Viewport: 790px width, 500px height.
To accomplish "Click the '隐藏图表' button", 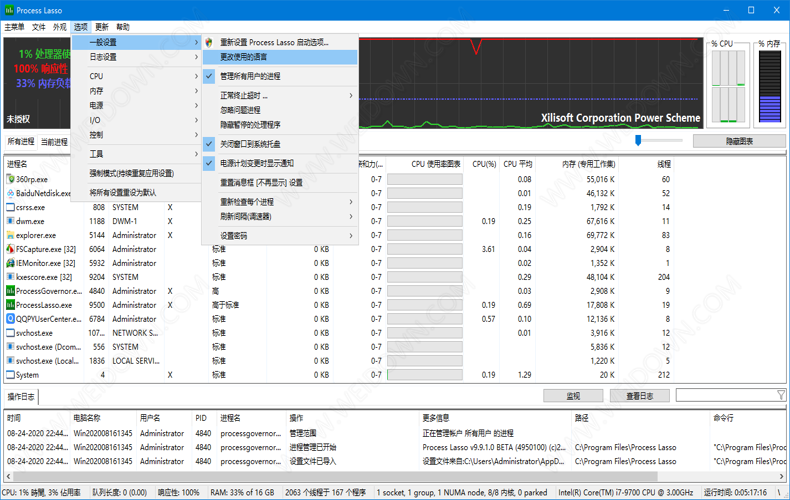I will click(x=739, y=141).
